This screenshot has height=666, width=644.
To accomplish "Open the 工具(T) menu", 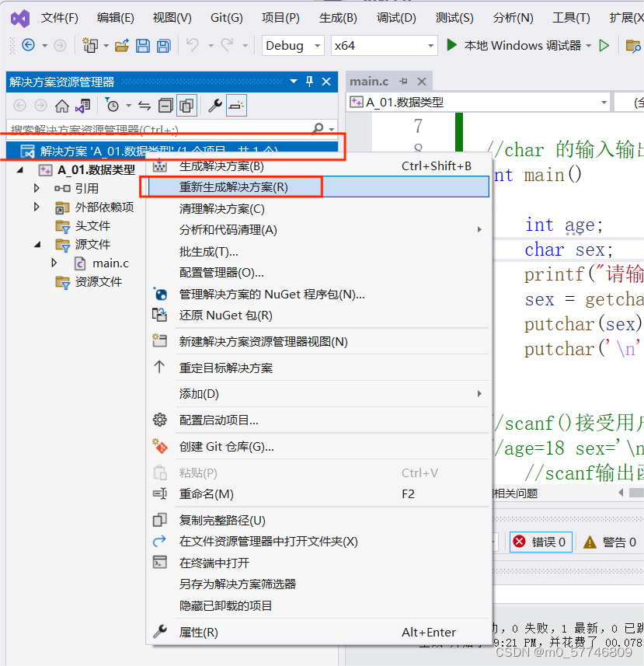I will pyautogui.click(x=572, y=19).
